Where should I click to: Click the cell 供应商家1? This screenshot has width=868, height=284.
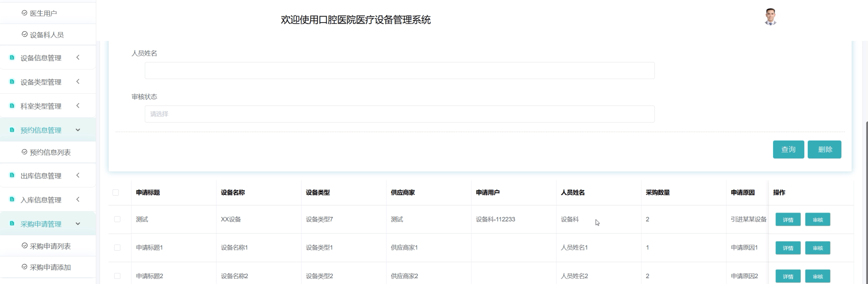[404, 248]
